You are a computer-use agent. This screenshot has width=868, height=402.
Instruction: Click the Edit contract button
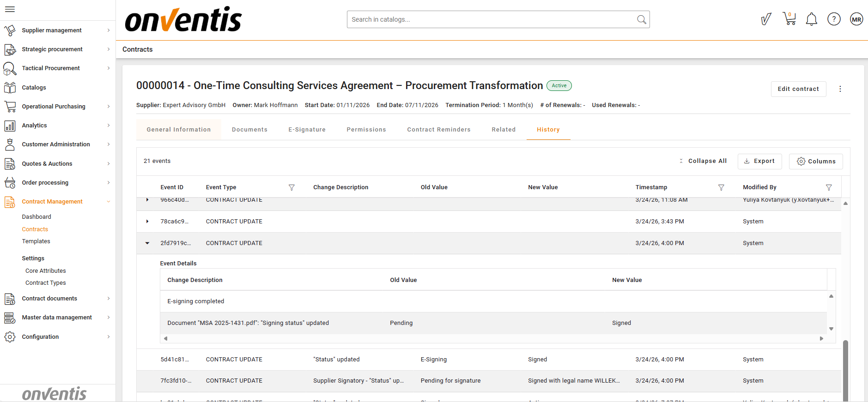point(798,89)
